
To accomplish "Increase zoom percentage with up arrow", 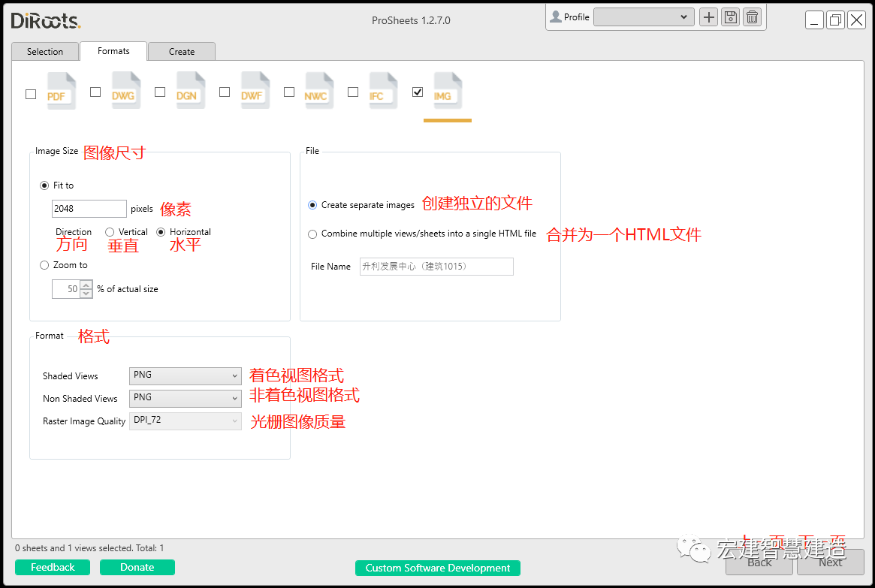I will pos(86,285).
